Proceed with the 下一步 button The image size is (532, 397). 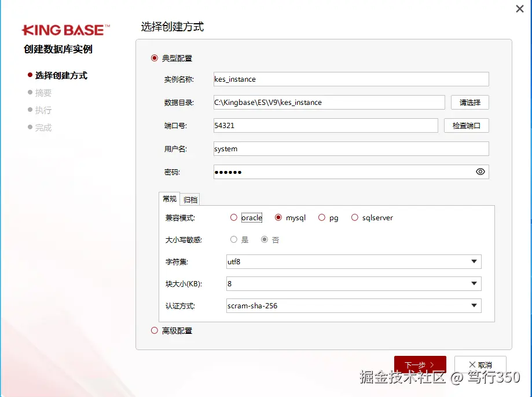pos(420,365)
